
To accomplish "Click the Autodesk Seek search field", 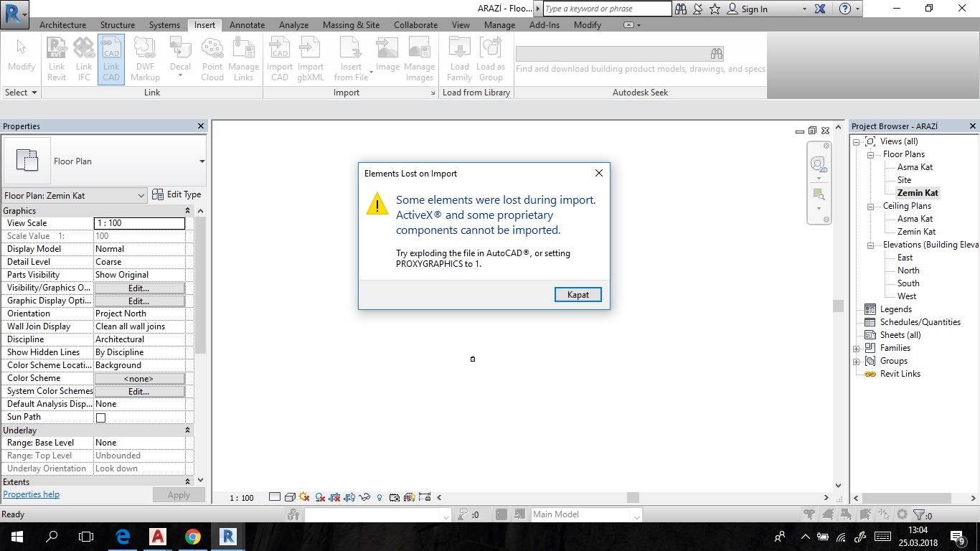I will pyautogui.click(x=612, y=53).
